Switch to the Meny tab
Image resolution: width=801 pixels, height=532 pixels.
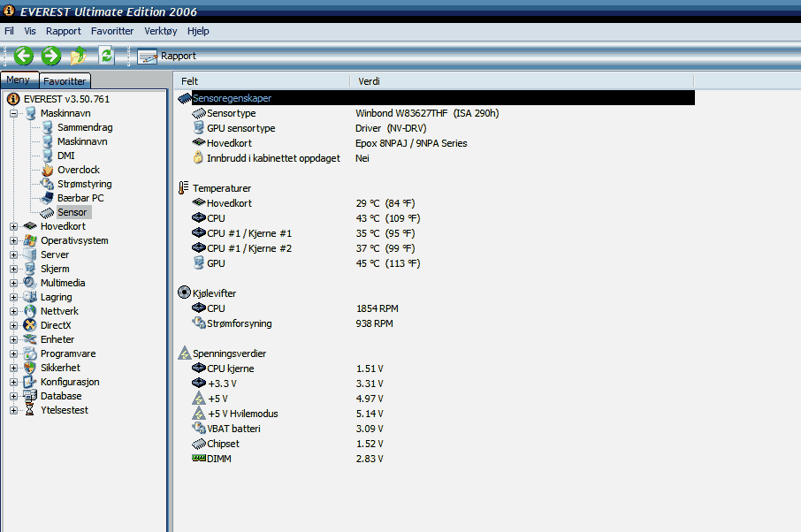(19, 80)
